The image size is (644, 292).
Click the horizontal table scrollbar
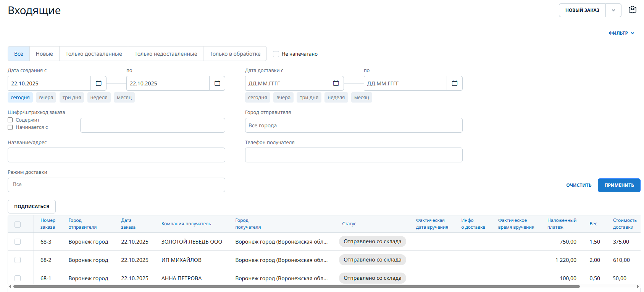tap(296, 286)
